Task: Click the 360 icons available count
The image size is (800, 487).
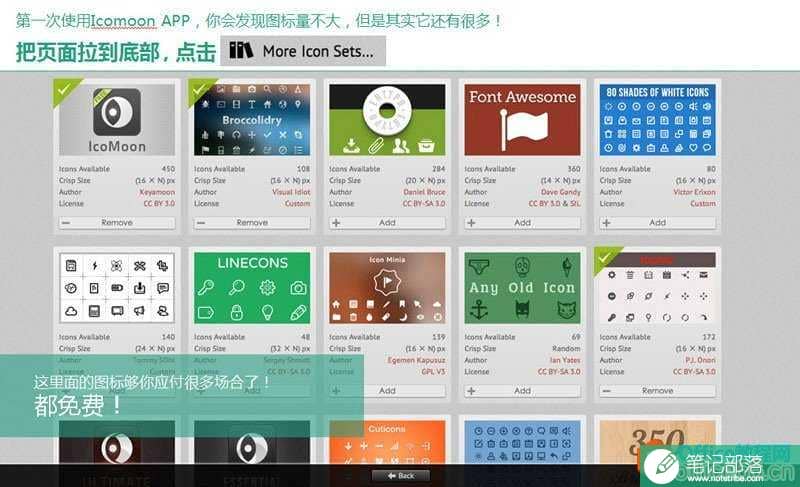Action: 574,169
